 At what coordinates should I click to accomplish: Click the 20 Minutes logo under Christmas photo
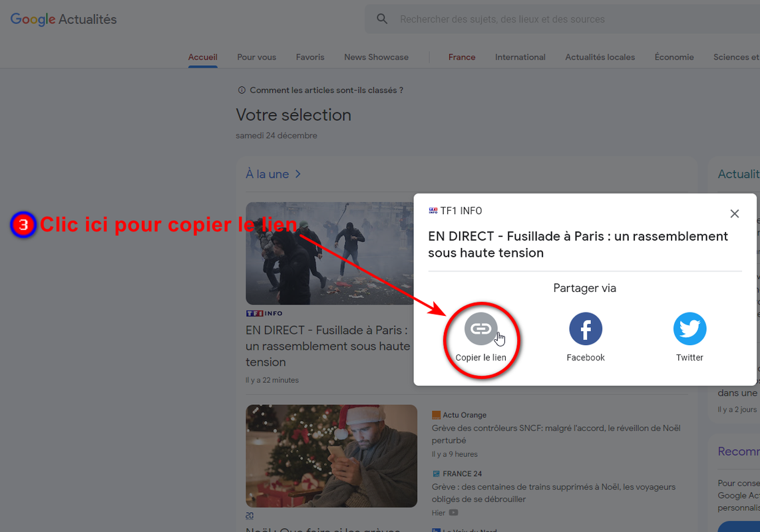[x=250, y=516]
